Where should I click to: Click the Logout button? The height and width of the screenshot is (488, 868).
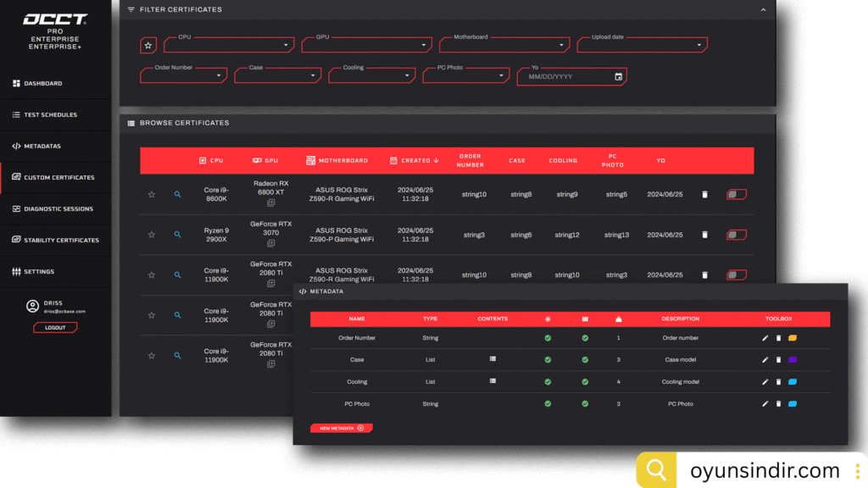click(x=55, y=328)
